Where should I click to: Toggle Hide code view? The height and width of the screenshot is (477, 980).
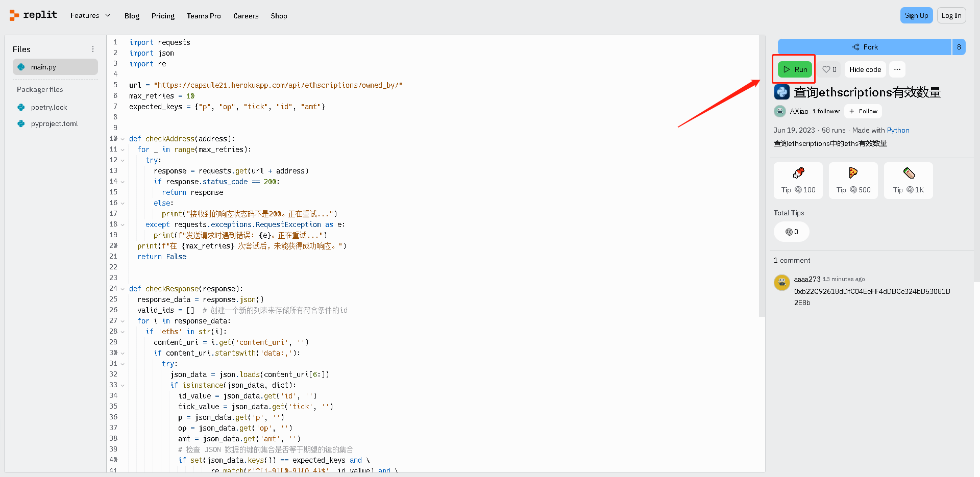tap(865, 69)
